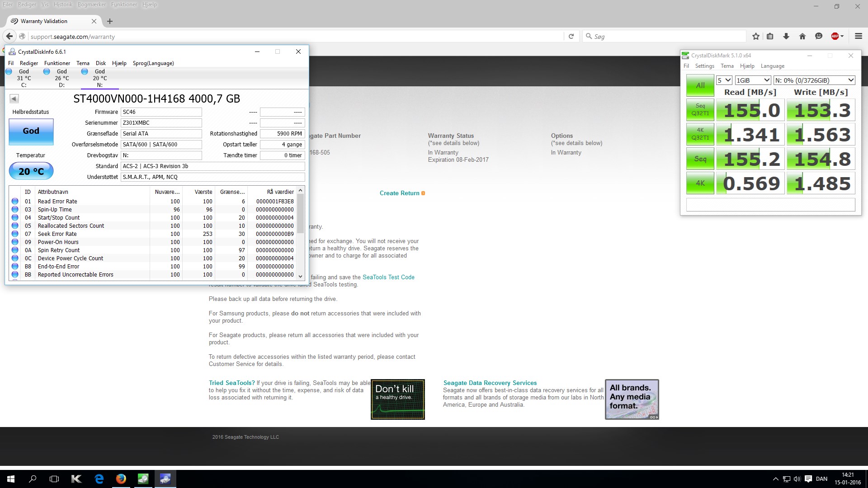Show hidden system tray icons
868x488 pixels.
[776, 479]
